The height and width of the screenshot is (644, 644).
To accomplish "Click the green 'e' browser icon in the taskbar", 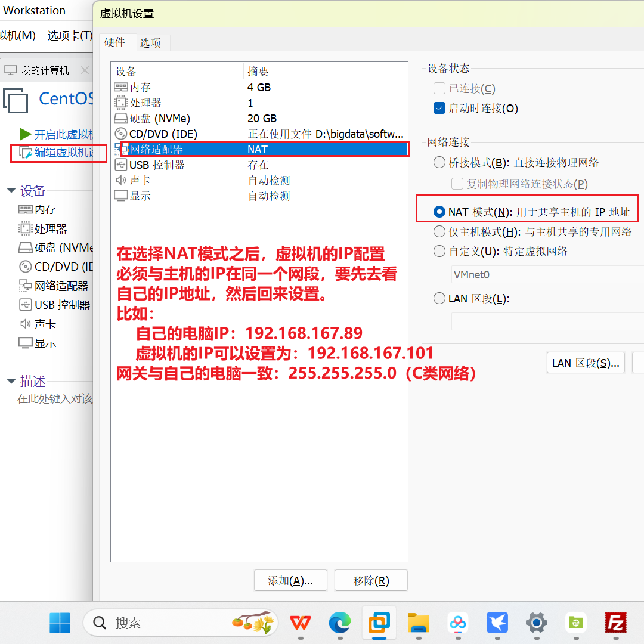I will tap(576, 623).
